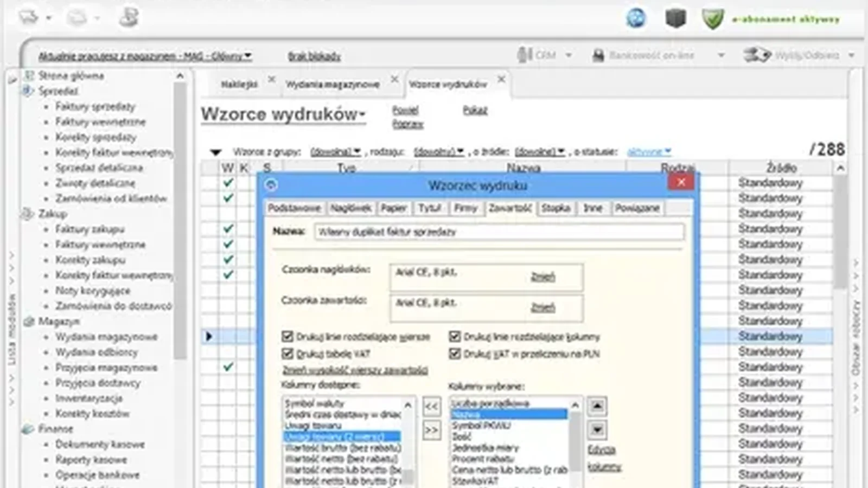The width and height of the screenshot is (868, 488).
Task: Open Faktury sprzedaży in sidebar
Action: pyautogui.click(x=95, y=106)
